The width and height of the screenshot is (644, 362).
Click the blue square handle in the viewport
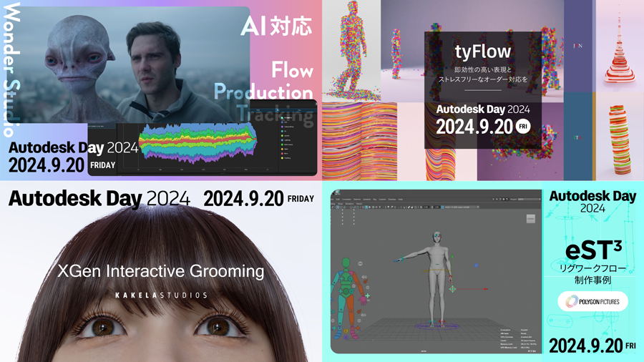pos(476,265)
